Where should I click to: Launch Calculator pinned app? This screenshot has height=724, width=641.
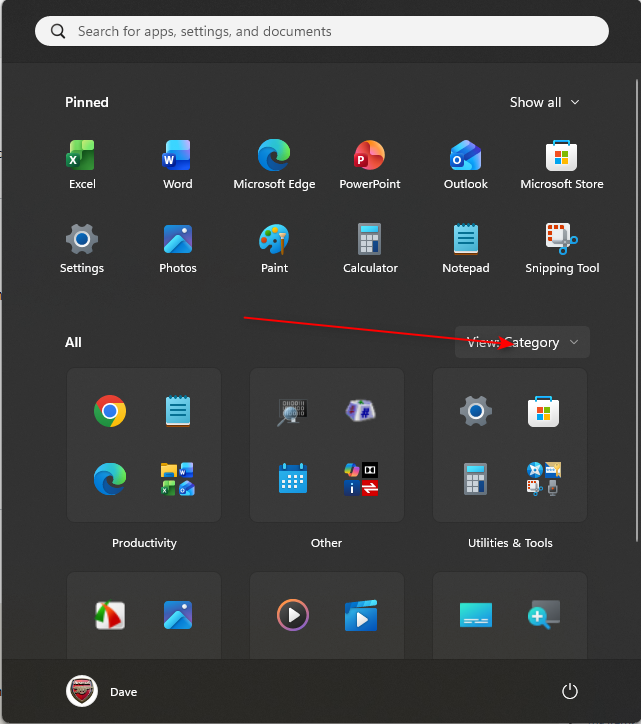pyautogui.click(x=370, y=249)
